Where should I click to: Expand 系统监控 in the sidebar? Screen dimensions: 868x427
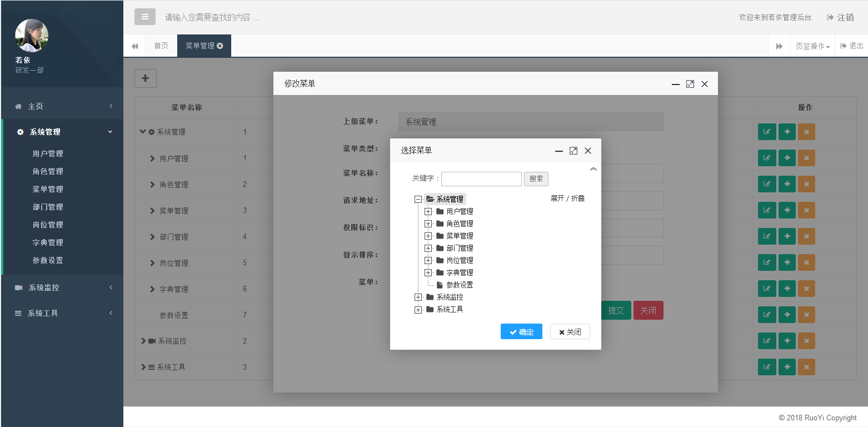[62, 287]
